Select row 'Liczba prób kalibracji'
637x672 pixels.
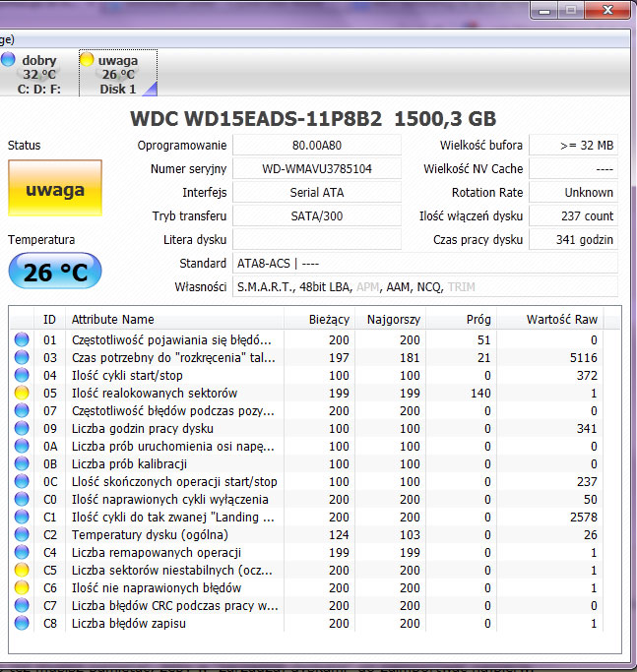pos(315,463)
